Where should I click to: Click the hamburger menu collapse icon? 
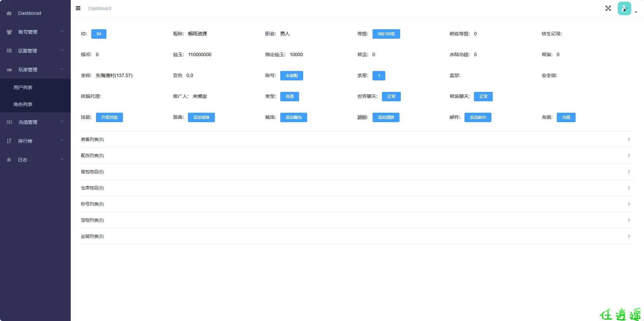click(x=78, y=8)
